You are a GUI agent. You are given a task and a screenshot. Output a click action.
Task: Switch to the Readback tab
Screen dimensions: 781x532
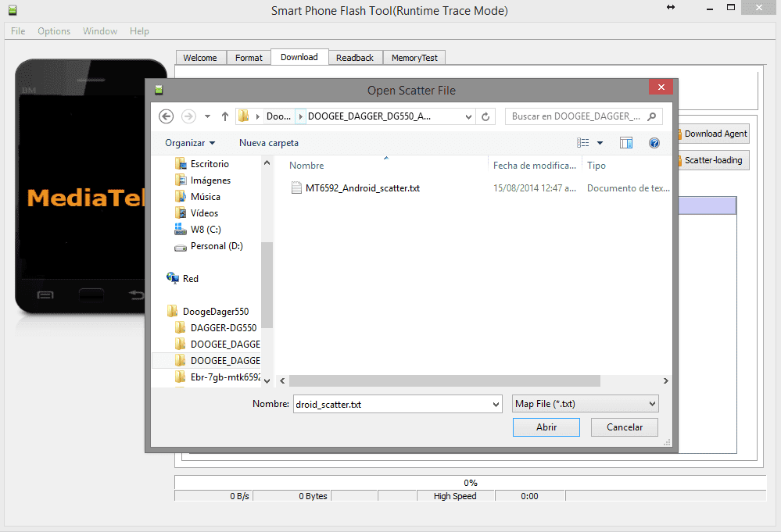pos(355,58)
